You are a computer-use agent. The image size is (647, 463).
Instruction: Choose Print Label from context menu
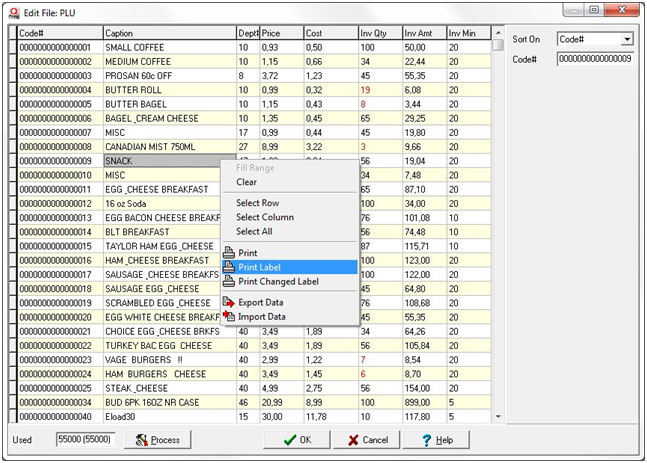tap(290, 267)
